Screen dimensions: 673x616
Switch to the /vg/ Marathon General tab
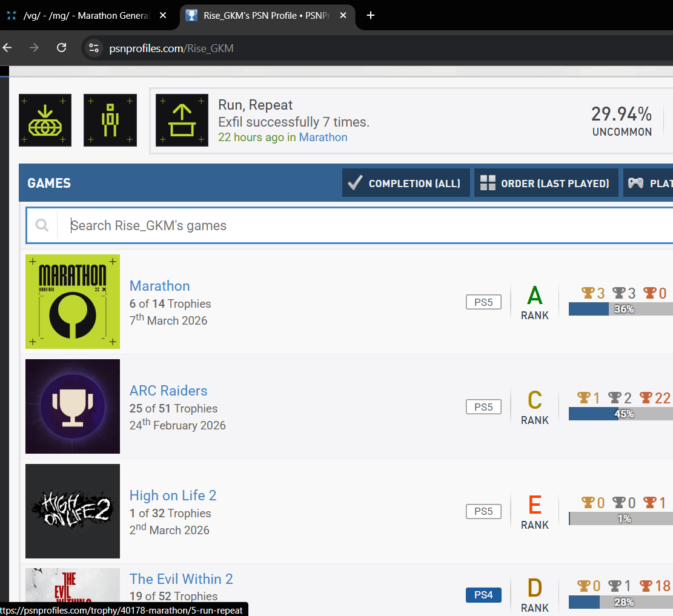[x=86, y=16]
